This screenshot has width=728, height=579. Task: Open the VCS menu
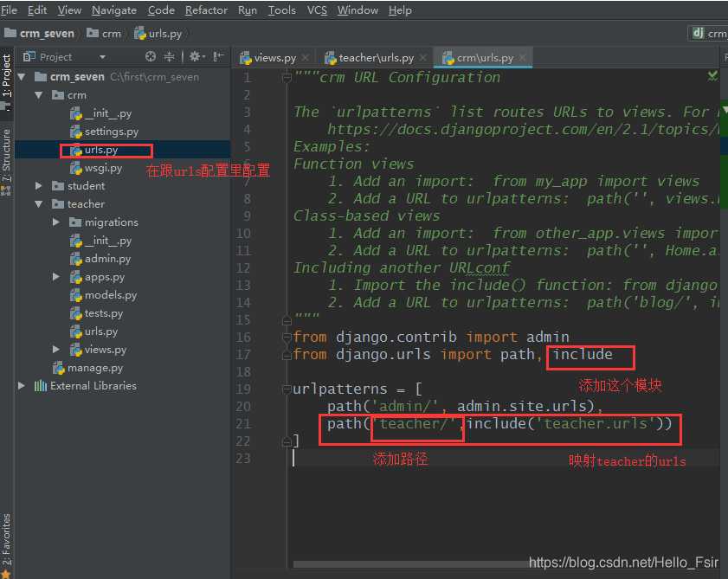coord(317,10)
